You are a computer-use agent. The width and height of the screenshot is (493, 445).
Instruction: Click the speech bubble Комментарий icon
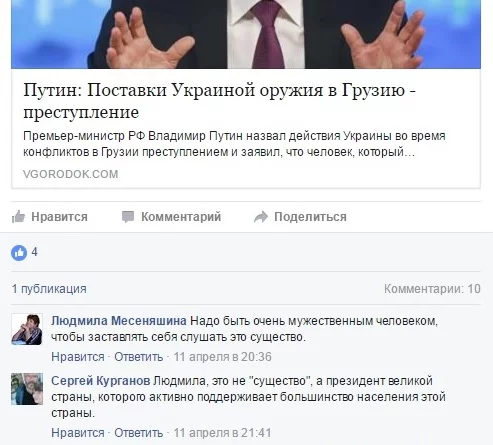(x=128, y=217)
